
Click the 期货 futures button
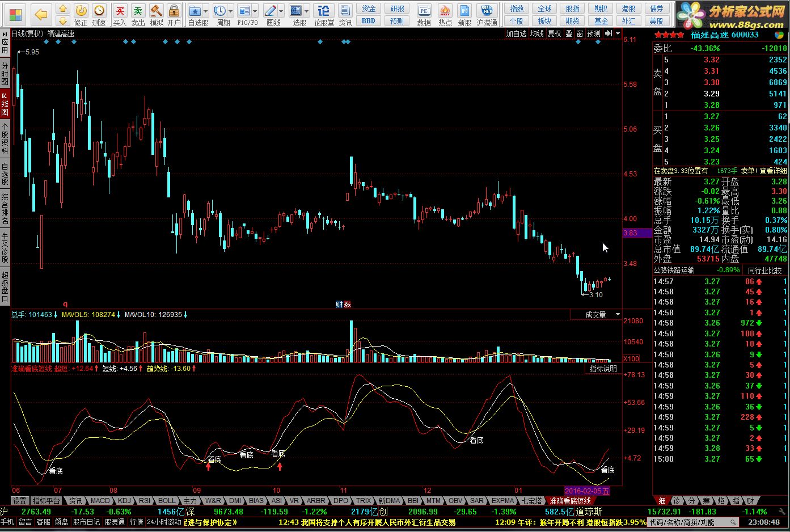tap(573, 21)
